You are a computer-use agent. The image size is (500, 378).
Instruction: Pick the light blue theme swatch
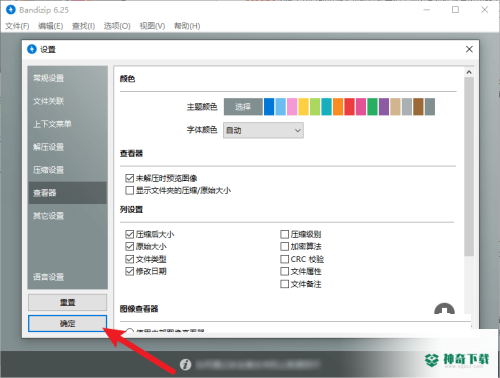281,107
